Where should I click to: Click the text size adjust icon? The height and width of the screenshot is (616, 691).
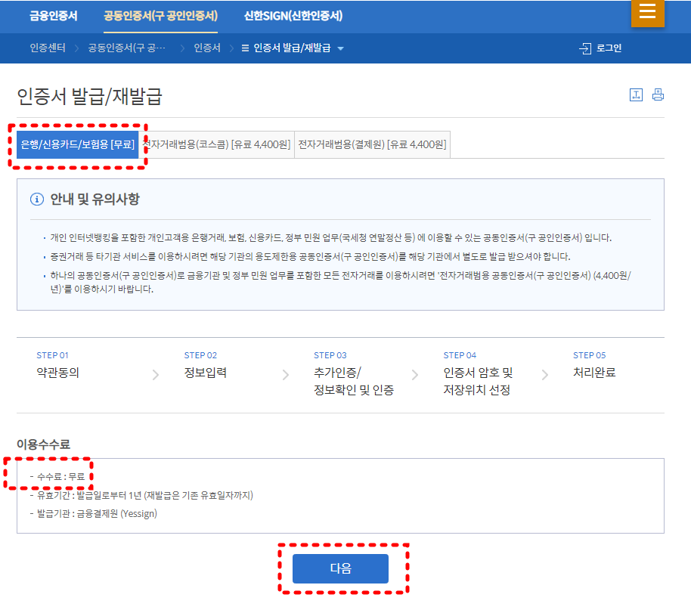point(636,94)
